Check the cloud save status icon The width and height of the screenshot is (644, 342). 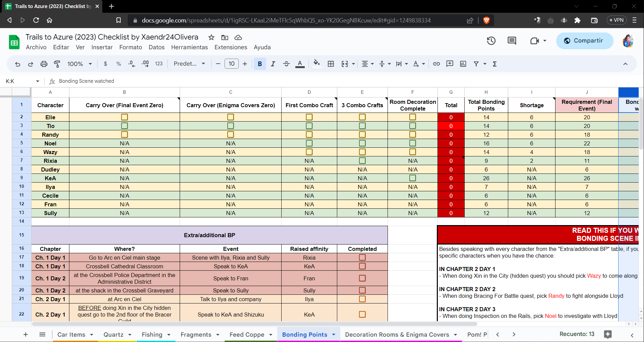pyautogui.click(x=238, y=37)
